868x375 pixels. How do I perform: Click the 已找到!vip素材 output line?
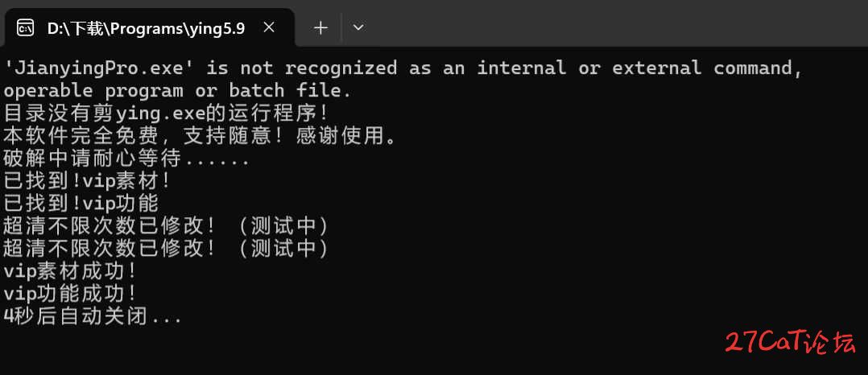(x=88, y=182)
